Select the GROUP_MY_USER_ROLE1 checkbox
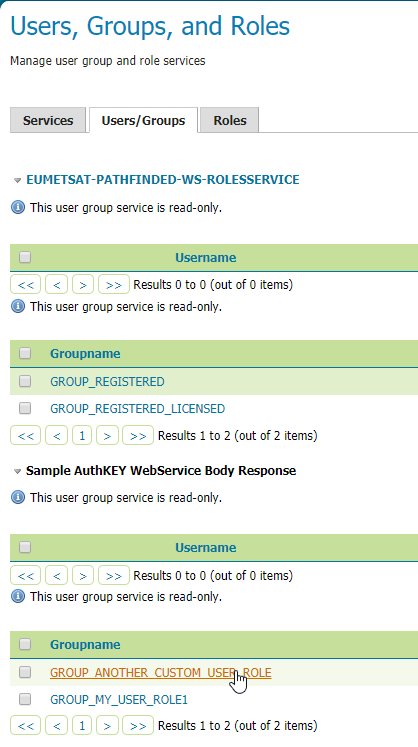The height and width of the screenshot is (747, 418). 25,699
